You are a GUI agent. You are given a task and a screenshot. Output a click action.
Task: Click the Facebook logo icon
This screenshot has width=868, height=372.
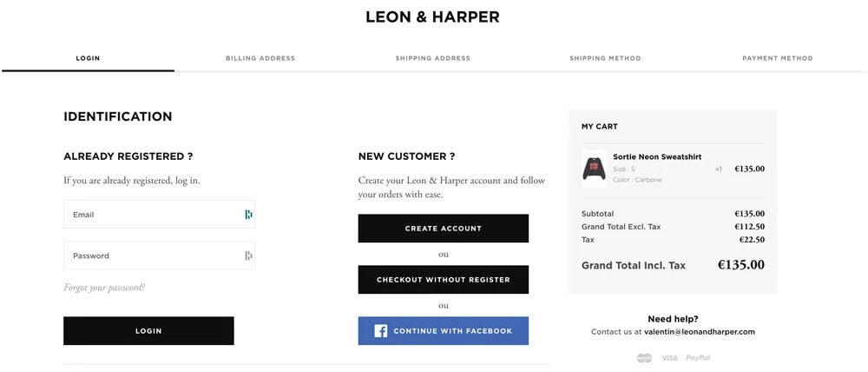click(380, 331)
